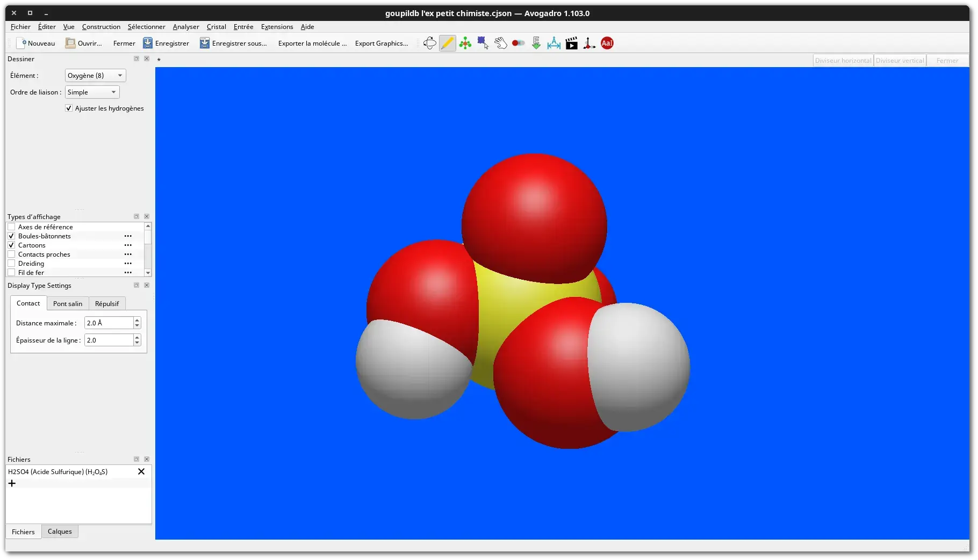Activate the selection tool
The height and width of the screenshot is (560, 978).
tap(482, 43)
